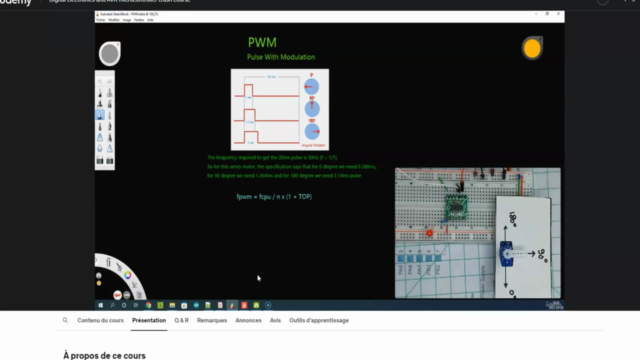The height and width of the screenshot is (360, 640).
Task: Click the red undo button in lagoon
Action: click(x=118, y=295)
